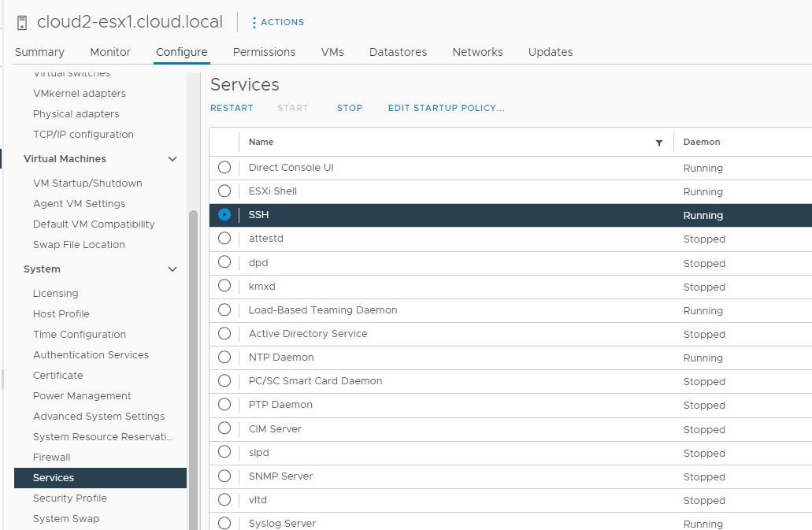Select the ESXi Shell radio button

pyautogui.click(x=224, y=191)
